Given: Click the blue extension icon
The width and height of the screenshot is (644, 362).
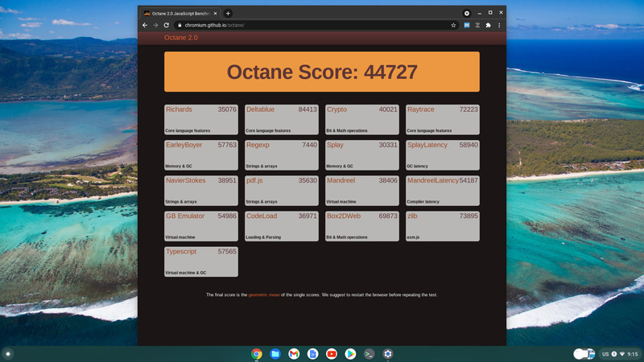Looking at the screenshot, I should click(467, 25).
